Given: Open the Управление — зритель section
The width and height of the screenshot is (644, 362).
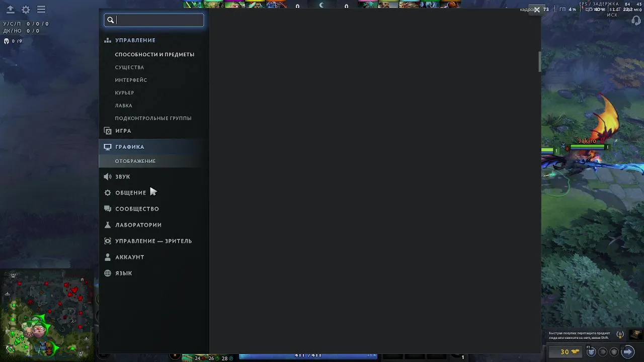Looking at the screenshot, I should (x=153, y=241).
